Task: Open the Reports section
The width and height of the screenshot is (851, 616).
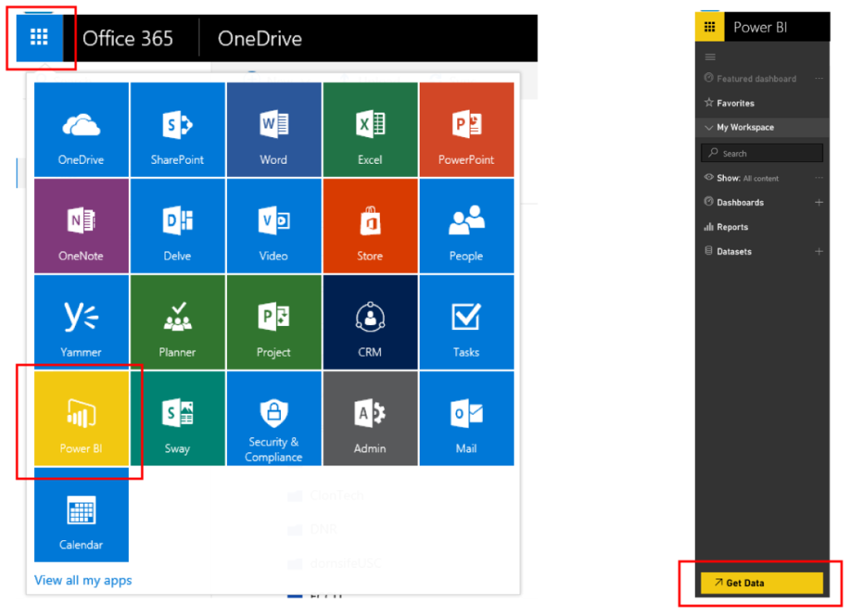Action: (732, 227)
